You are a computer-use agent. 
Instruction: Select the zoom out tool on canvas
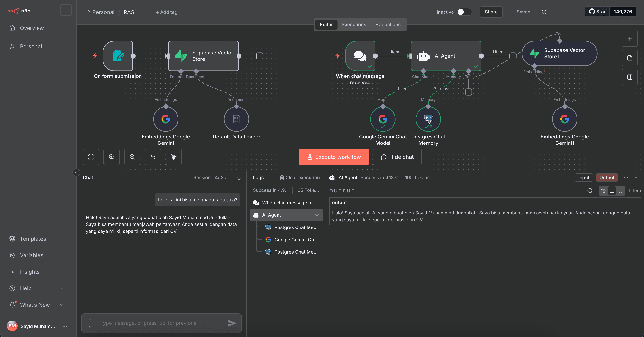coord(132,157)
